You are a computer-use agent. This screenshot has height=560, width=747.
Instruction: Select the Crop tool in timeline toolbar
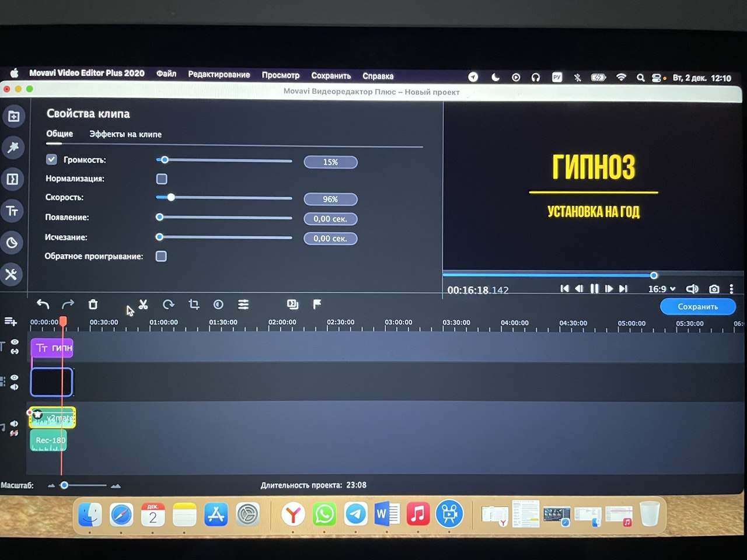pos(194,304)
